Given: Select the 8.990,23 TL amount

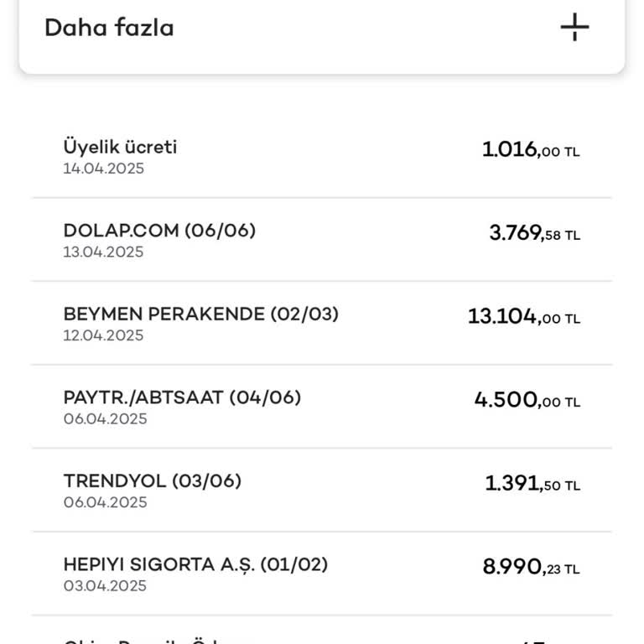Looking at the screenshot, I should coord(531,568).
